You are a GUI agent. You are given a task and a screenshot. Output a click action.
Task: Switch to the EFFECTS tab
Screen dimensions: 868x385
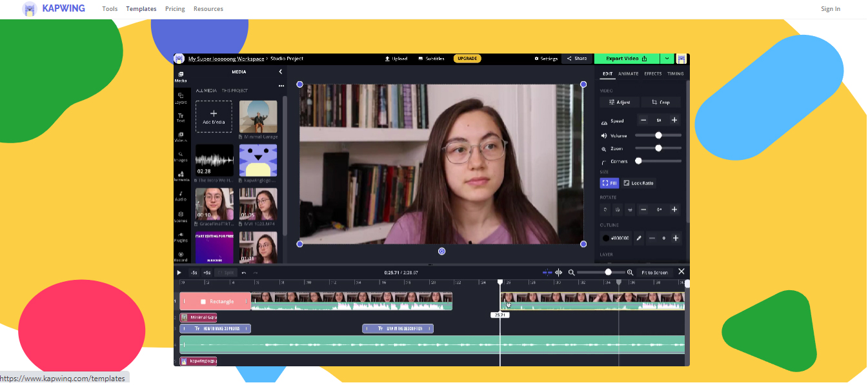click(x=653, y=74)
